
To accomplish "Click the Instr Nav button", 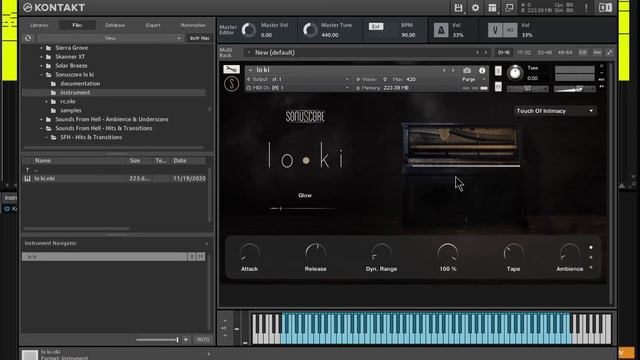I will pyautogui.click(x=200, y=38).
